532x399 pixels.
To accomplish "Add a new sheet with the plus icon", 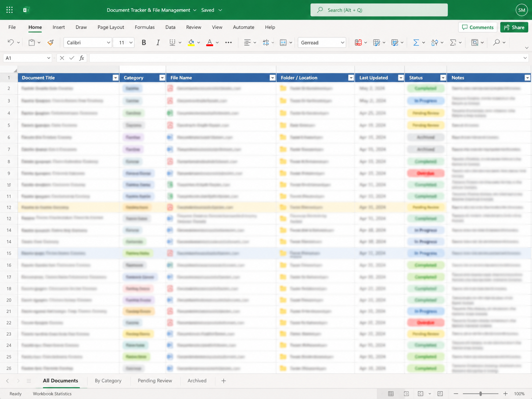I will (224, 381).
